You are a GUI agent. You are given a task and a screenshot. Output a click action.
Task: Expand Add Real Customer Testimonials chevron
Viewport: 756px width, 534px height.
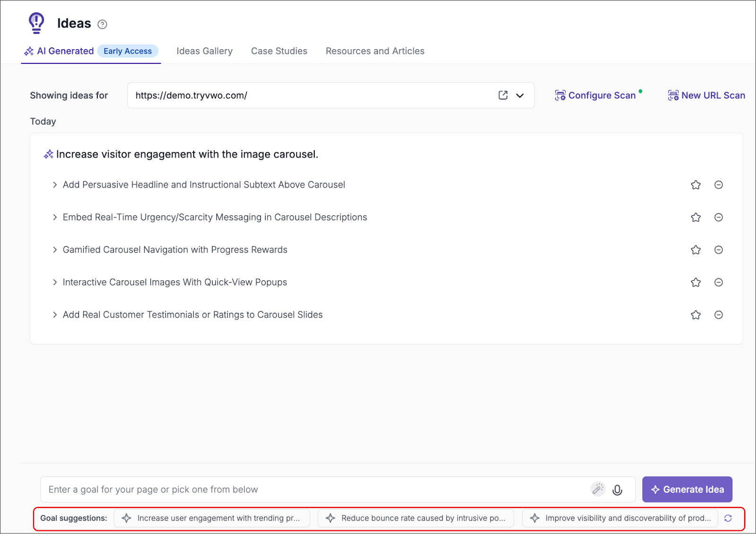pos(55,315)
